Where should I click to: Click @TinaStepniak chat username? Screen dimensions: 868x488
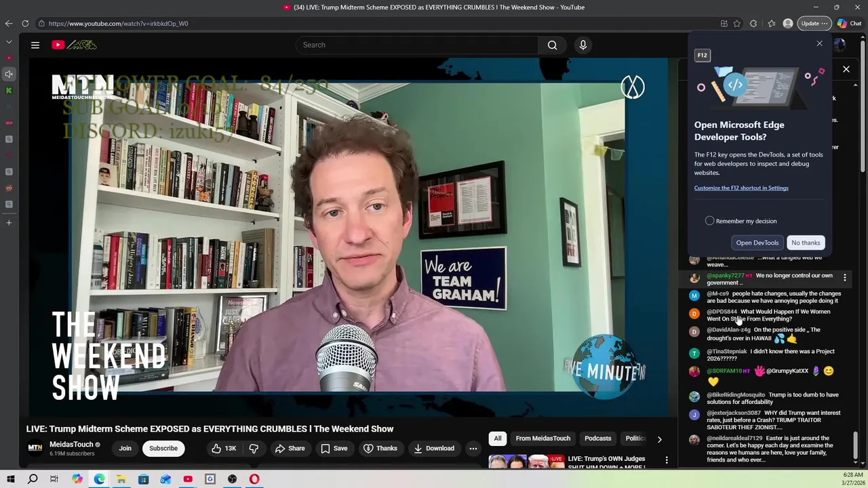[x=727, y=351]
